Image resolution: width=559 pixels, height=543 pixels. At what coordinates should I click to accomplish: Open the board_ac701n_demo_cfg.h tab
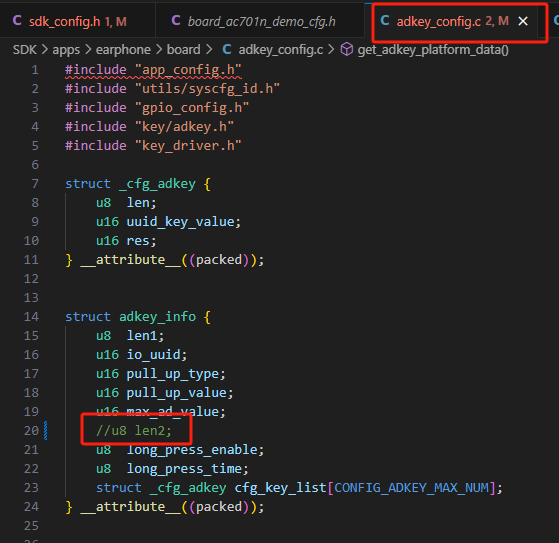click(260, 21)
